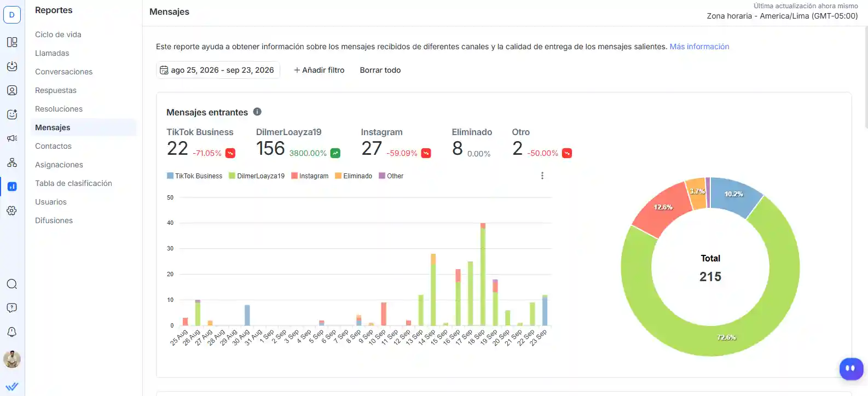Open the AI agent smiley icon in sidebar
The height and width of the screenshot is (396, 868).
tap(12, 114)
